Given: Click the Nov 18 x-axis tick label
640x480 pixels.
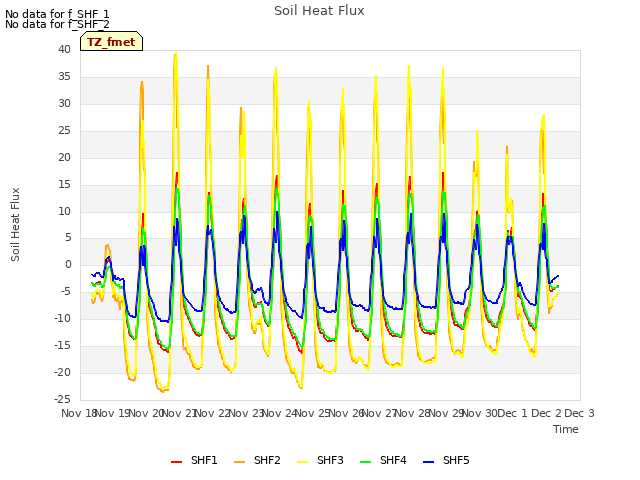Looking at the screenshot, I should pyautogui.click(x=79, y=413).
